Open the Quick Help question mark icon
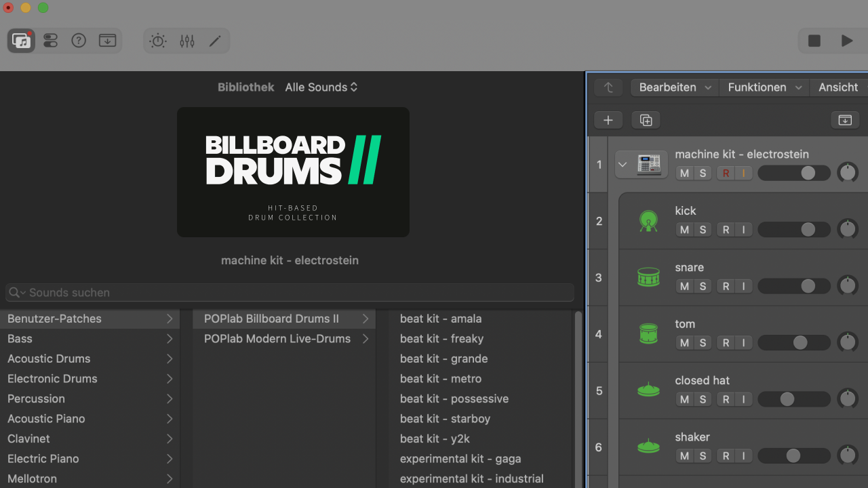This screenshot has width=868, height=488. click(x=79, y=41)
